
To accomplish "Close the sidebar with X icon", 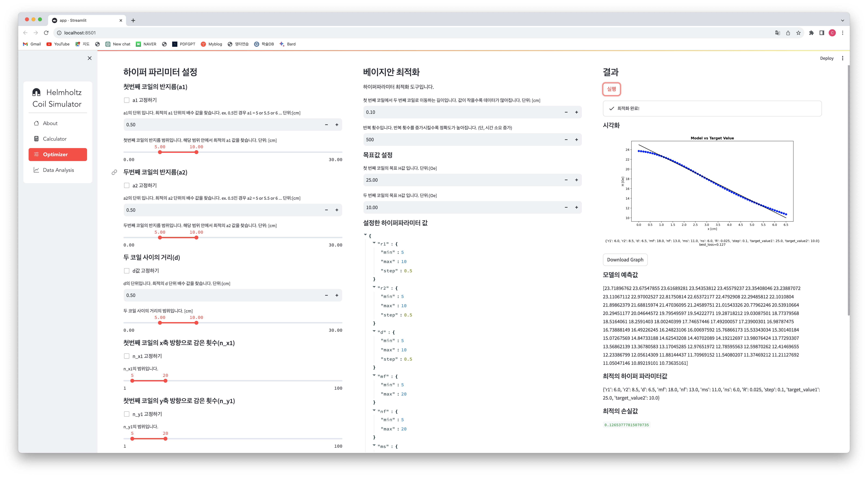I will [90, 58].
